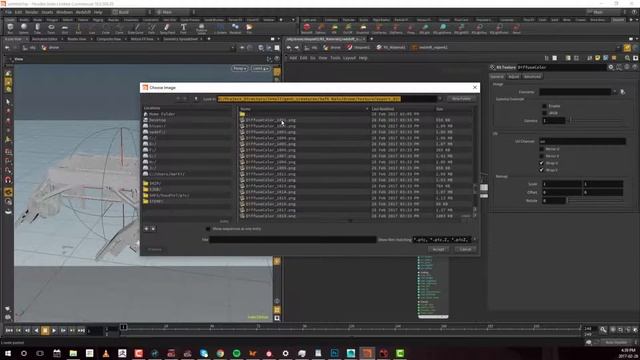This screenshot has height=360, width=640.
Task: Select the Spray Paint shelf tool
Action: click(167, 28)
